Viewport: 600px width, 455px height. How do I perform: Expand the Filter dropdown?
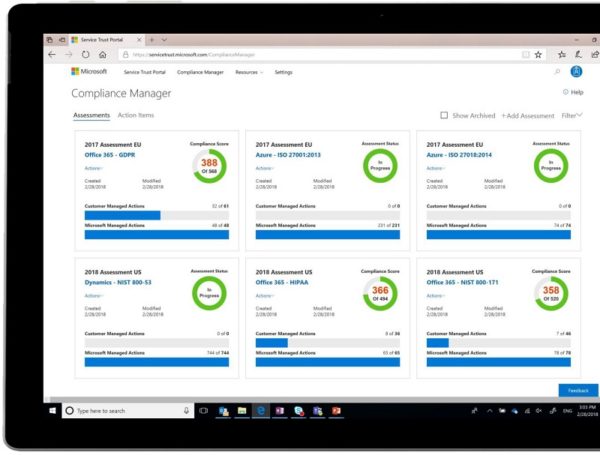pyautogui.click(x=572, y=115)
